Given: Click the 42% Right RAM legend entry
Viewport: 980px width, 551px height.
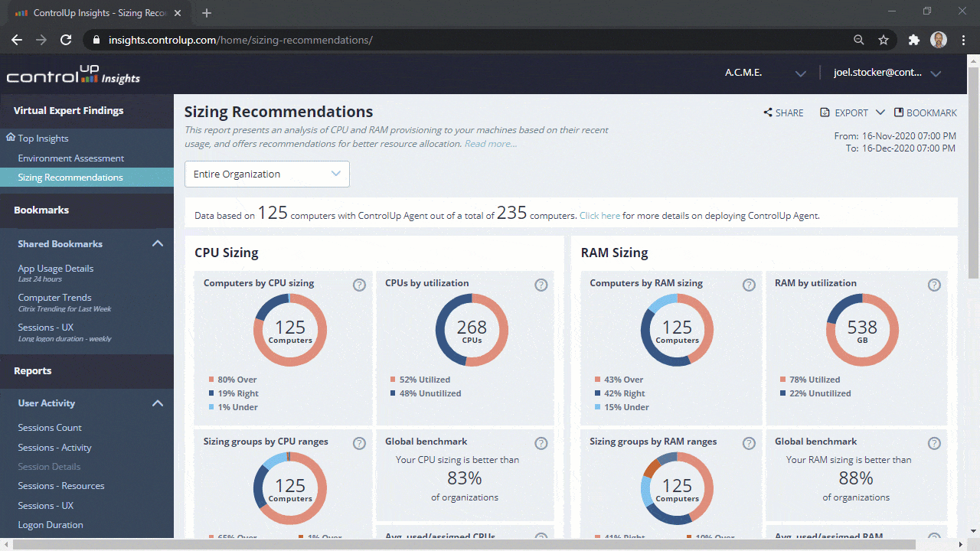Looking at the screenshot, I should coord(620,393).
